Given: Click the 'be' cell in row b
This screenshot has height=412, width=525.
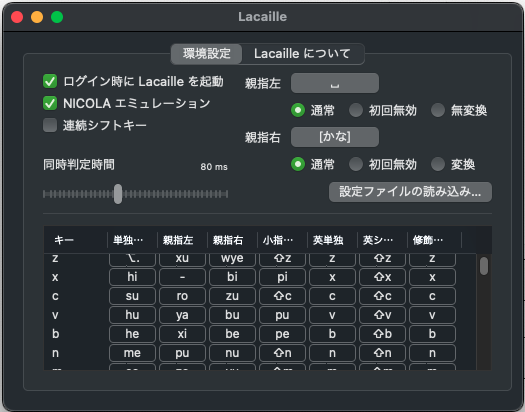Looking at the screenshot, I should [232, 334].
